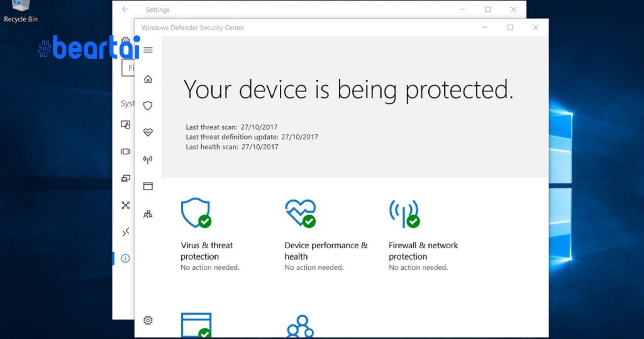Viewport: 644px width, 339px height.
Task: Click the network antenna icon in sidebar
Action: click(148, 159)
